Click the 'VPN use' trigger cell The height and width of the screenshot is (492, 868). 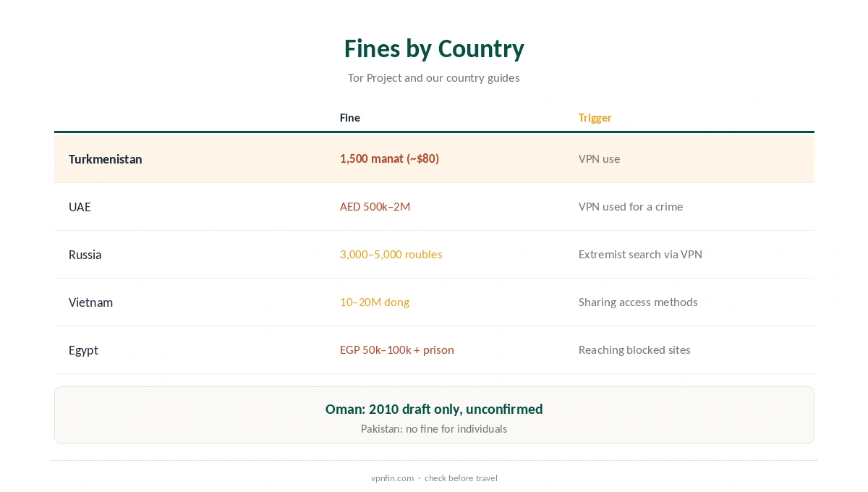click(599, 158)
